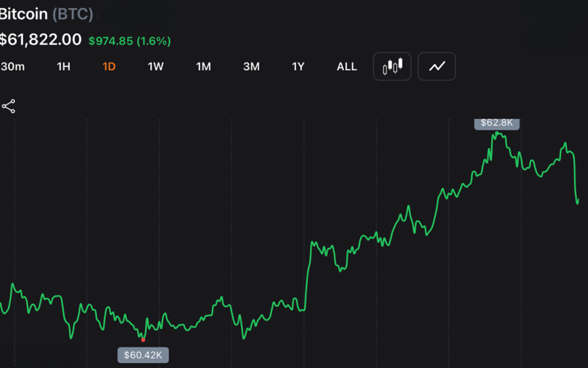This screenshot has width=588, height=368.
Task: Select the ALL timeframe
Action: [x=347, y=66]
